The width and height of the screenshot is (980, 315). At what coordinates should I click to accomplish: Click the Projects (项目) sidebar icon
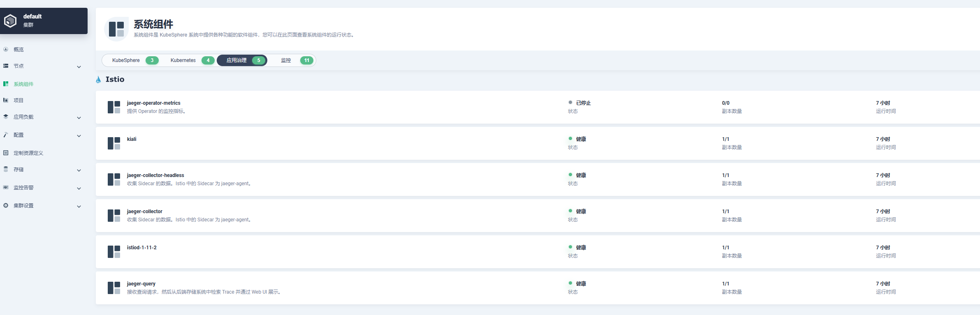coord(6,100)
